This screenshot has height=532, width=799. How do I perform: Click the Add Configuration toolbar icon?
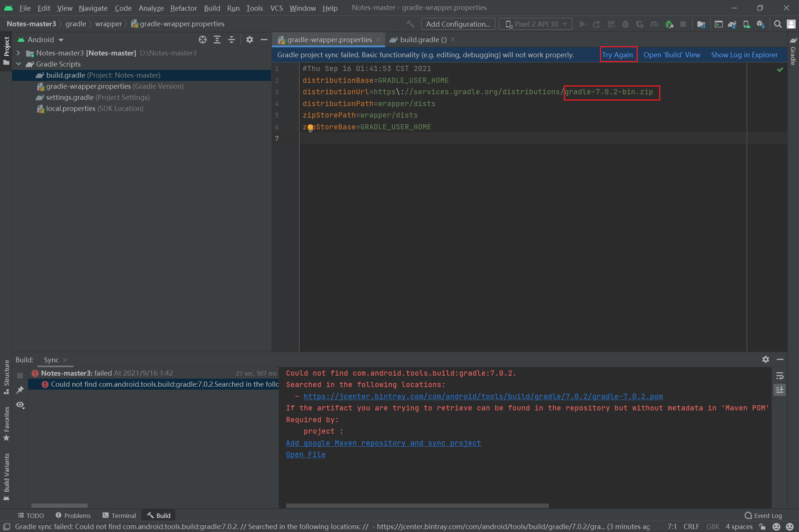[457, 24]
